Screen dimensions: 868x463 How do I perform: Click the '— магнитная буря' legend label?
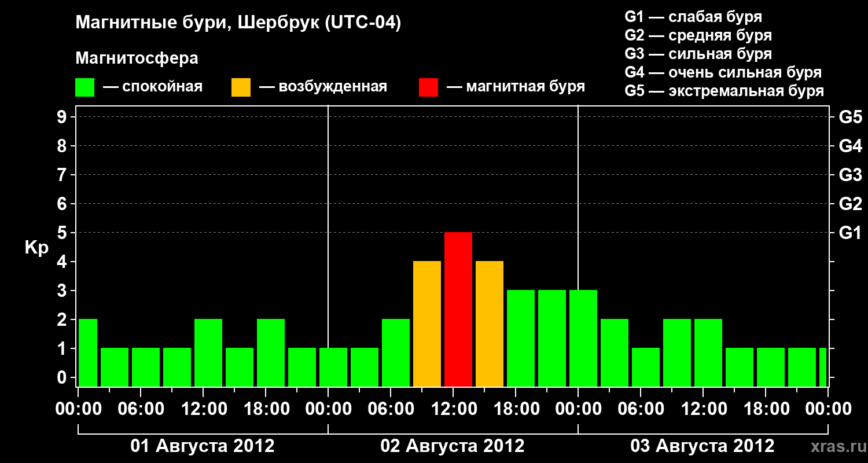(516, 87)
